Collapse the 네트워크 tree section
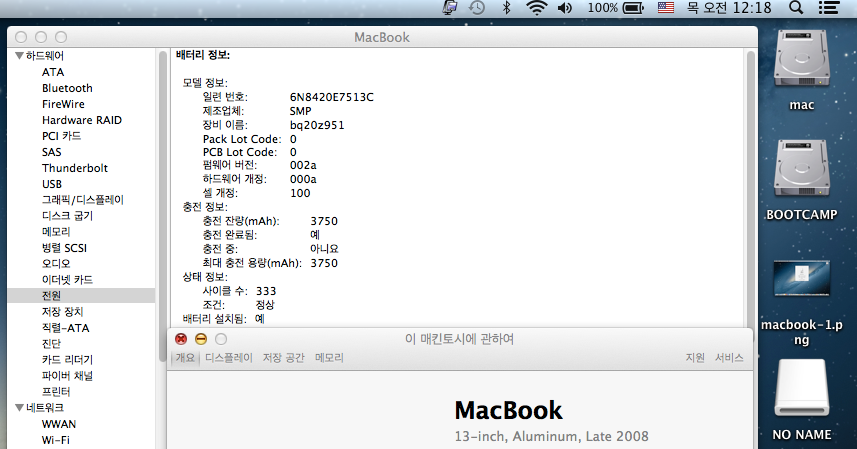This screenshot has width=857, height=449. [19, 408]
